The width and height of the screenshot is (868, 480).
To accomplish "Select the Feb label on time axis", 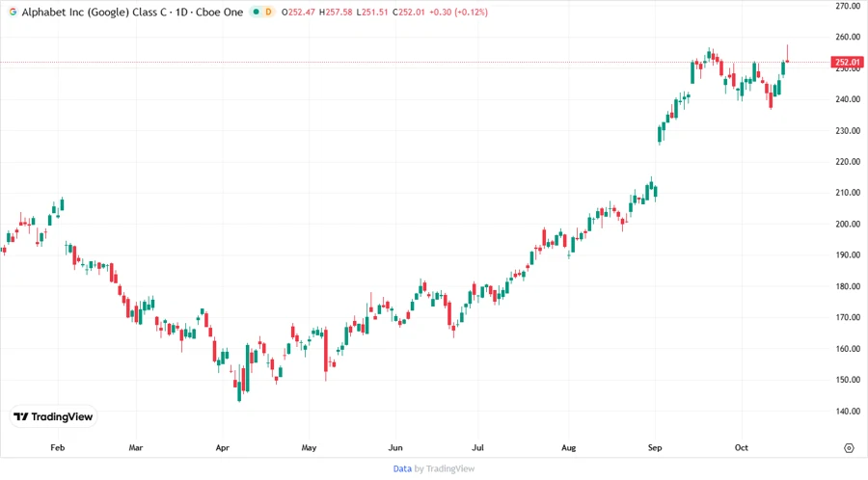I will tap(58, 447).
